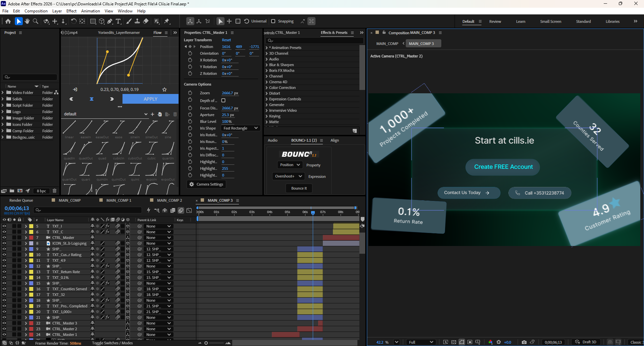Image resolution: width=644 pixels, height=346 pixels.
Task: Open parent dropdown for TXT_C layer
Action: (x=158, y=232)
